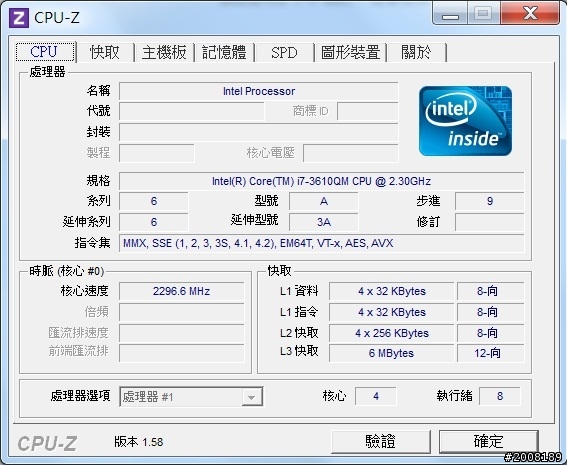This screenshot has height=465, width=569.
Task: Click the empty 封裝 field
Action: click(258, 132)
